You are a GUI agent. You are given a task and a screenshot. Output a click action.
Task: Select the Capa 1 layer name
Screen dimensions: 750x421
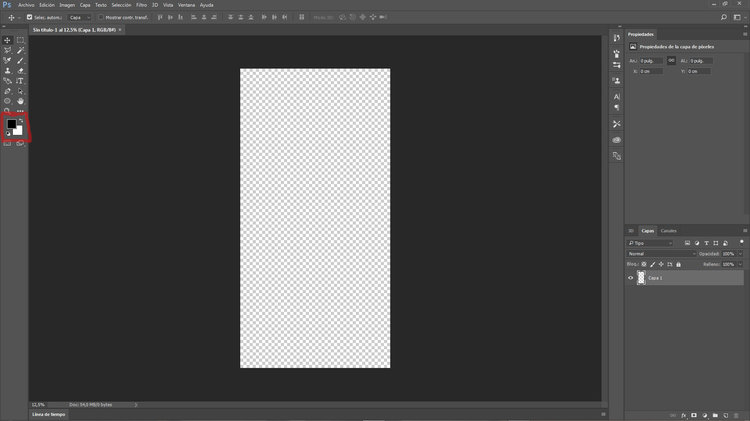click(x=655, y=278)
